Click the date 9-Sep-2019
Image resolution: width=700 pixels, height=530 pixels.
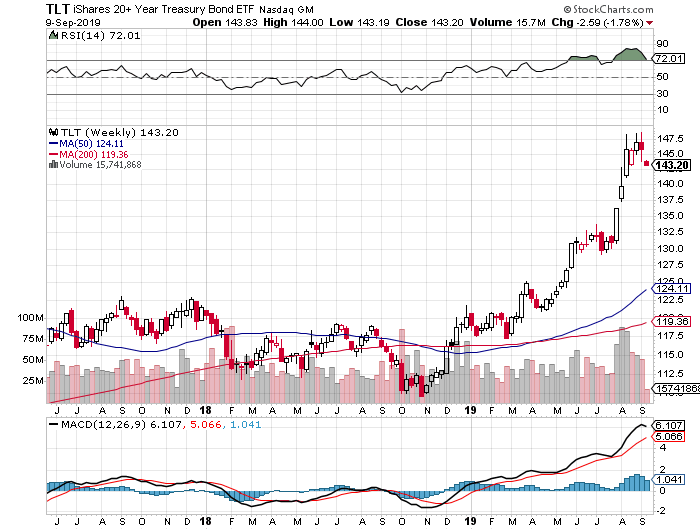73,22
